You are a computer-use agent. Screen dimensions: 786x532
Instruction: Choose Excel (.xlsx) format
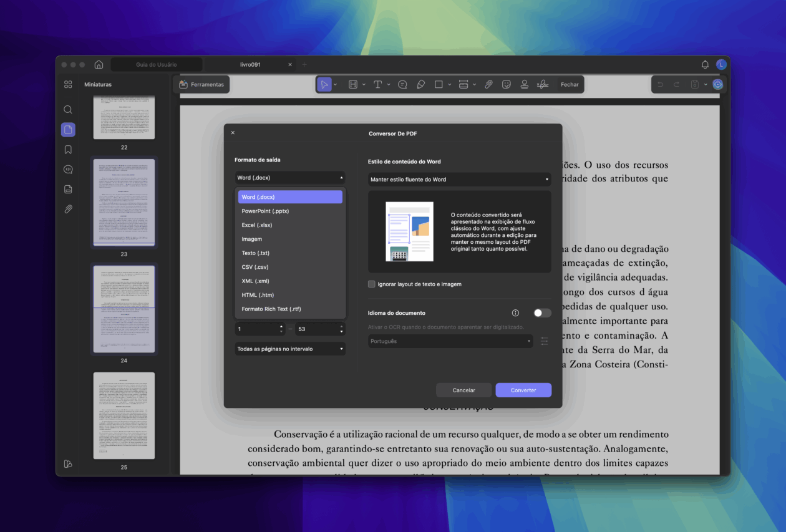coord(290,225)
